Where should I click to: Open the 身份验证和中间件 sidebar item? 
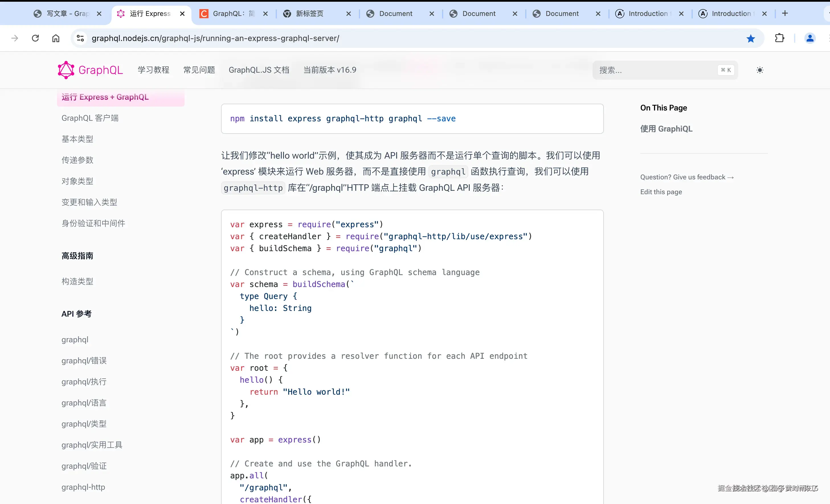point(93,223)
